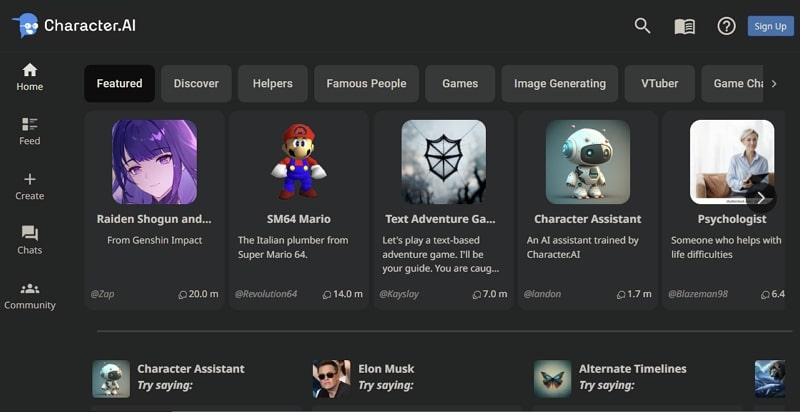The image size is (800, 412).
Task: Select the Famous People tab
Action: (x=366, y=84)
